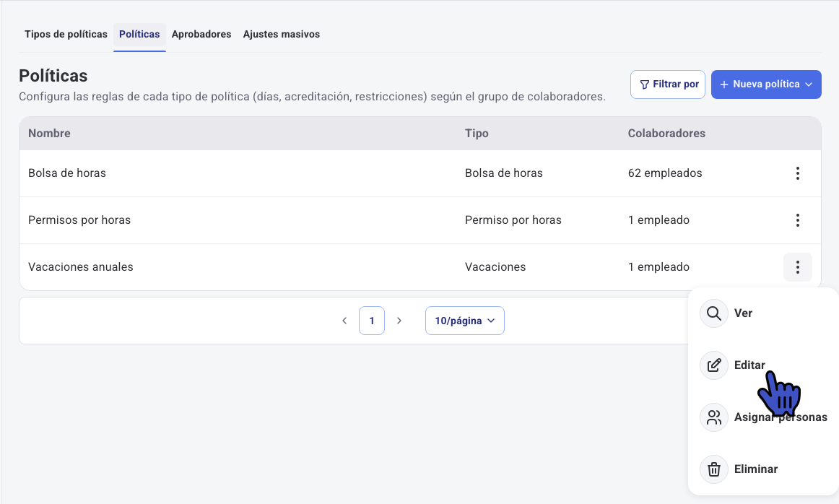Screen dimensions: 839x504
Task: Click 1 empleado in Vacaciones anuales row
Action: (x=658, y=267)
